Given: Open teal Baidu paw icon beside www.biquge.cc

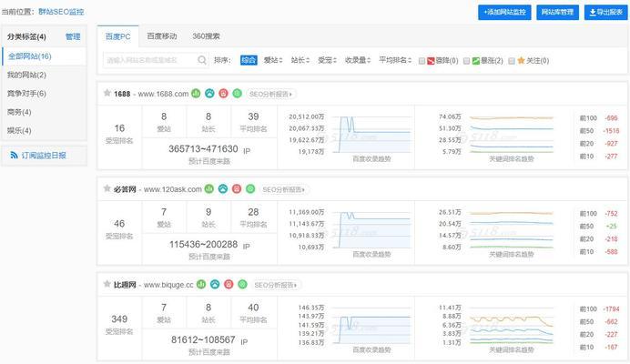Looking at the screenshot, I should point(215,284).
